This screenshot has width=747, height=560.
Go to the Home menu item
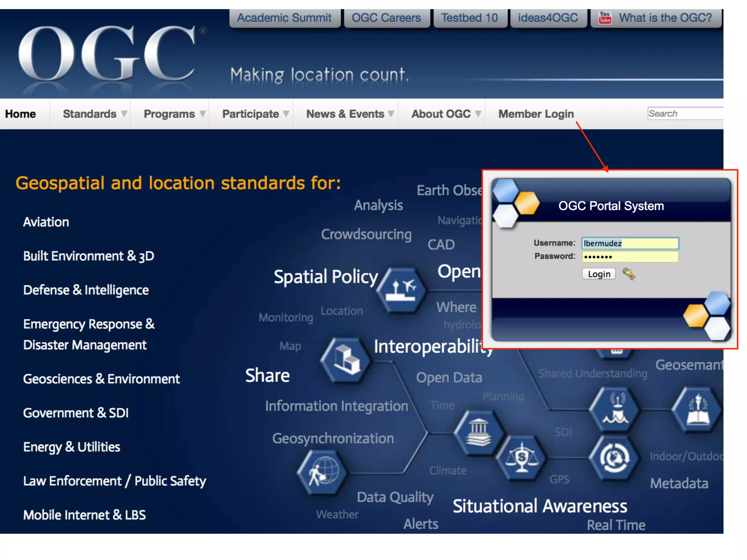pyautogui.click(x=20, y=114)
